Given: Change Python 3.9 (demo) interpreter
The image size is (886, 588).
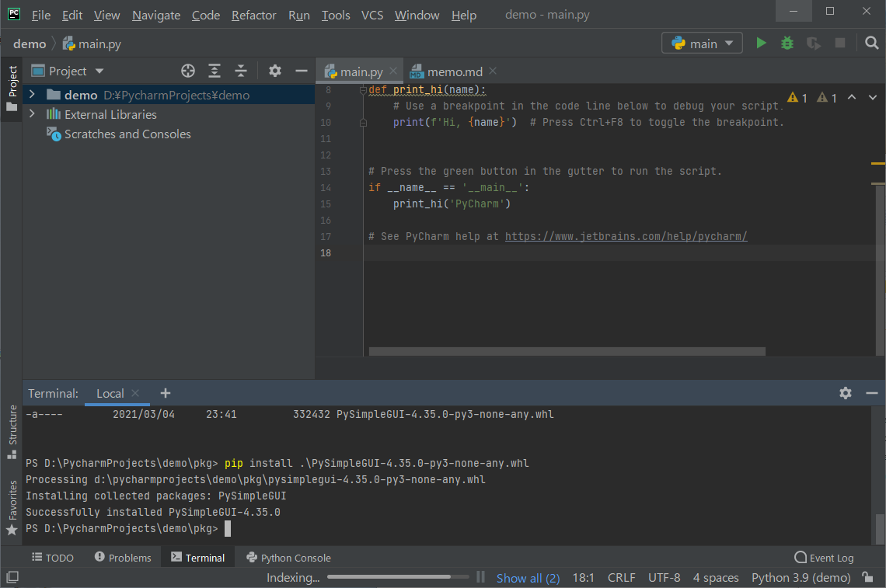Looking at the screenshot, I should pyautogui.click(x=801, y=577).
